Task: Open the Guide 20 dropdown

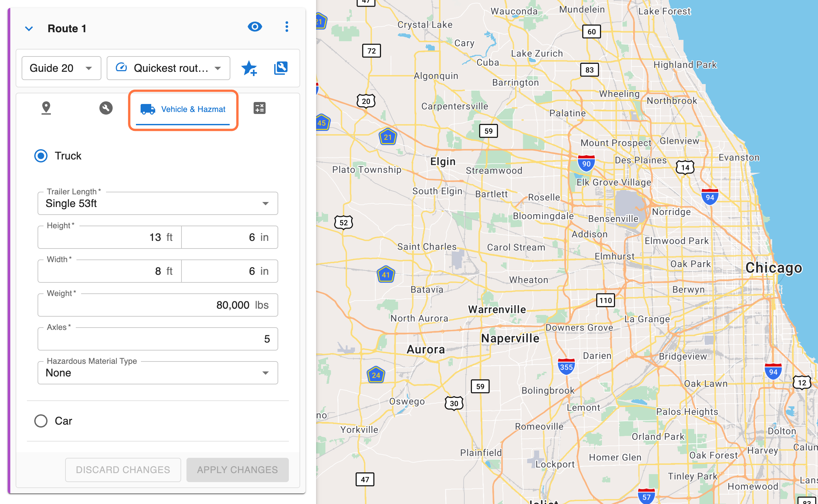Action: [x=61, y=68]
